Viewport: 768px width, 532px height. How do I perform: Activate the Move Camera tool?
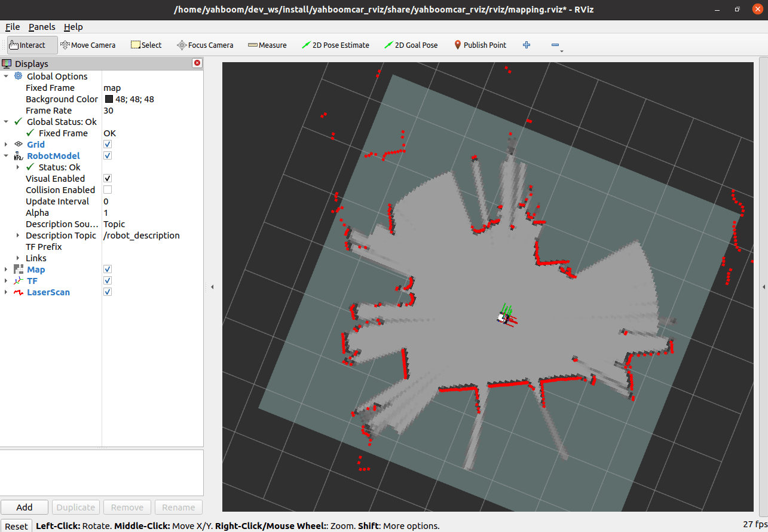click(x=88, y=45)
